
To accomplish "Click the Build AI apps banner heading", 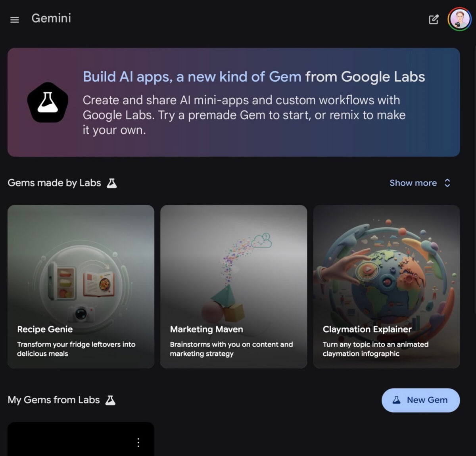I will (254, 77).
